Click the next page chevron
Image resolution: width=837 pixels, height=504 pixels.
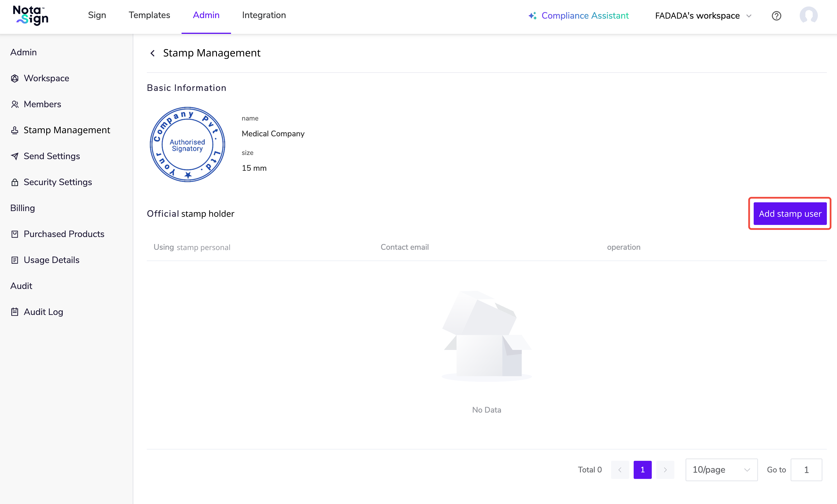coord(665,470)
